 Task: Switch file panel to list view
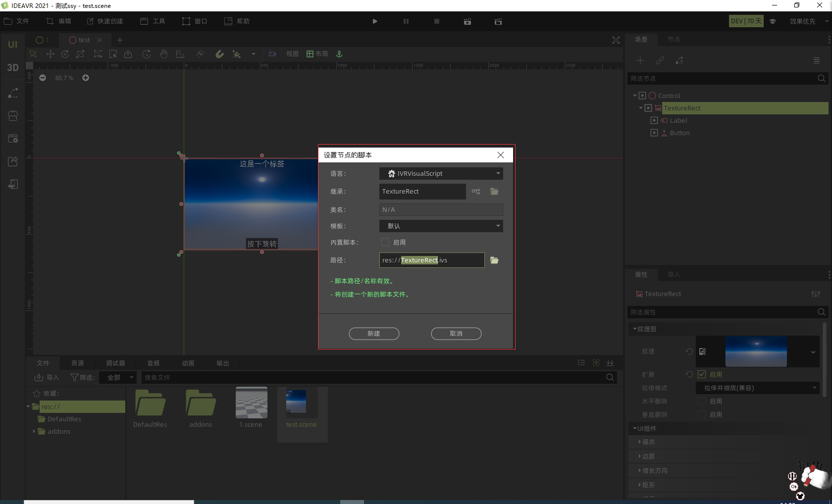pos(581,363)
